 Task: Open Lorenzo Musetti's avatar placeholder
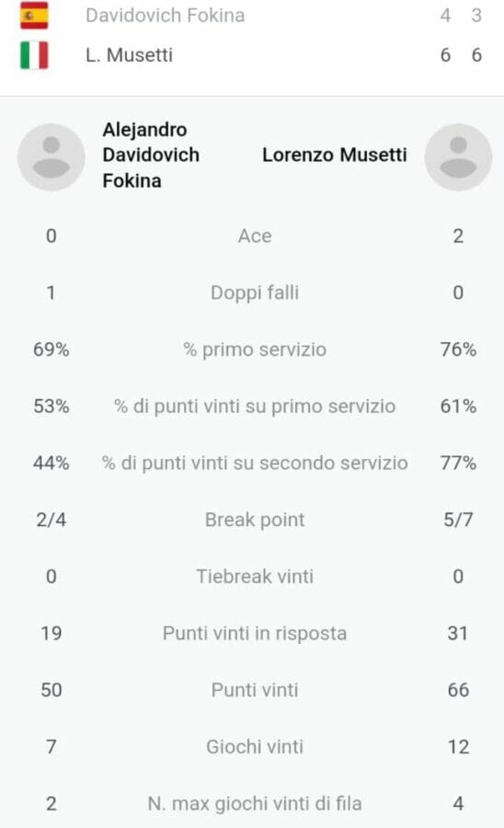tap(459, 156)
